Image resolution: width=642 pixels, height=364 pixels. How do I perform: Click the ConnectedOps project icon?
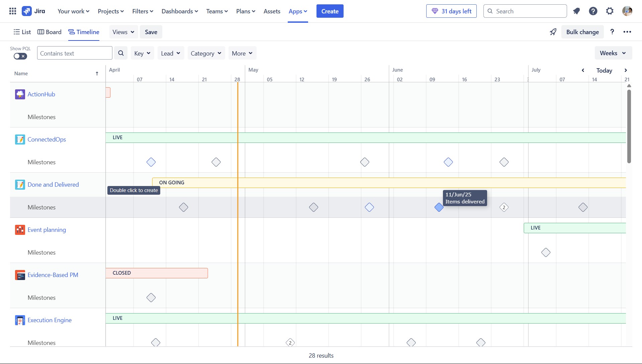pos(20,140)
